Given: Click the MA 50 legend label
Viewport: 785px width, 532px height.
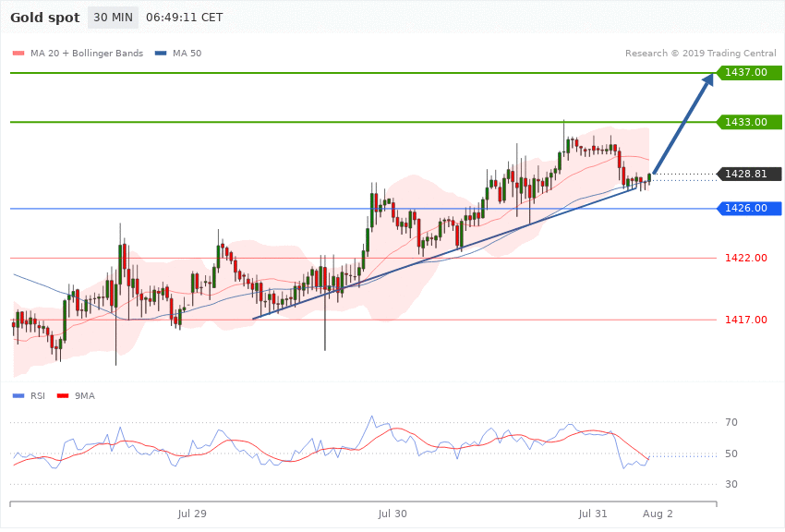Looking at the screenshot, I should click(187, 53).
